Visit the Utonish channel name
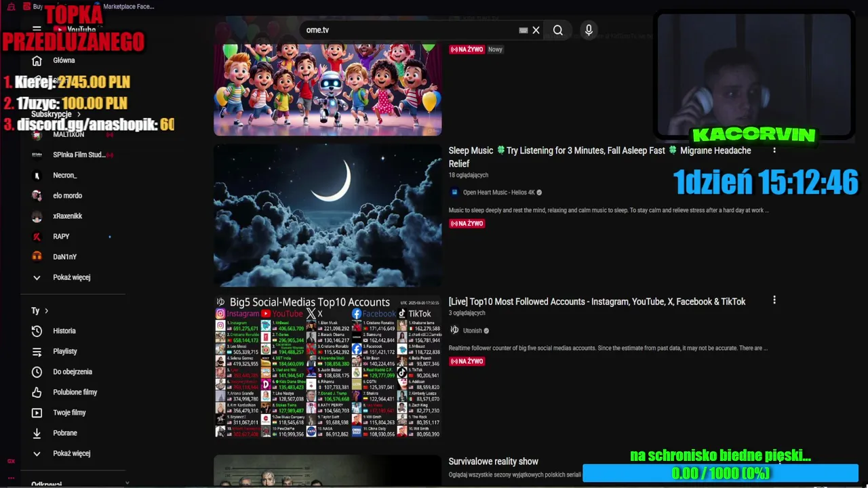868x488 pixels. [472, 331]
